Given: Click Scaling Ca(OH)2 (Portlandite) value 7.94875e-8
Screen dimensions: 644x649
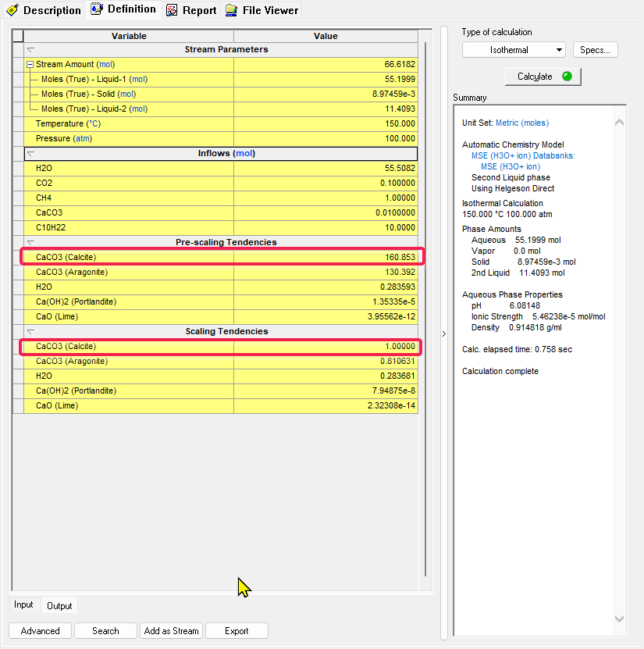Looking at the screenshot, I should pos(326,390).
